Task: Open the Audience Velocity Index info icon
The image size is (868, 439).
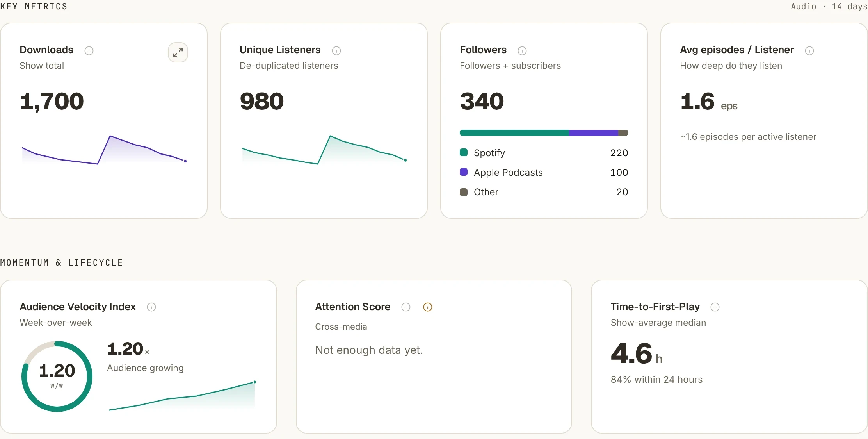Action: 151,307
